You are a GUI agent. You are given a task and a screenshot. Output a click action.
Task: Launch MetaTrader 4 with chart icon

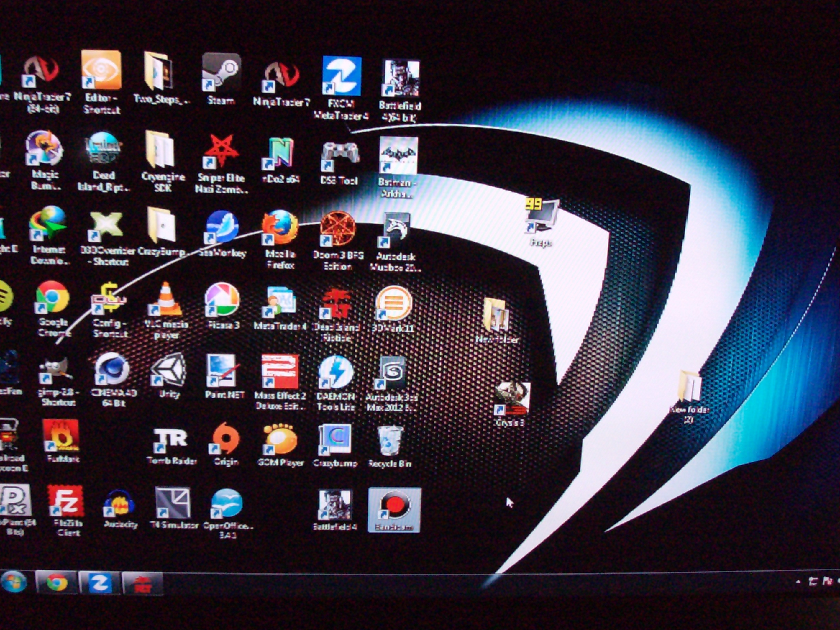[280, 308]
